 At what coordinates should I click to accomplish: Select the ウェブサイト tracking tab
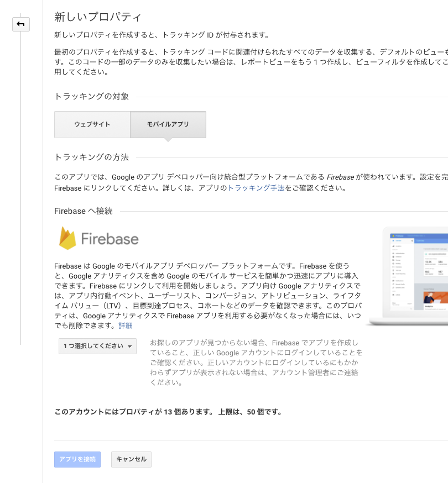(92, 124)
